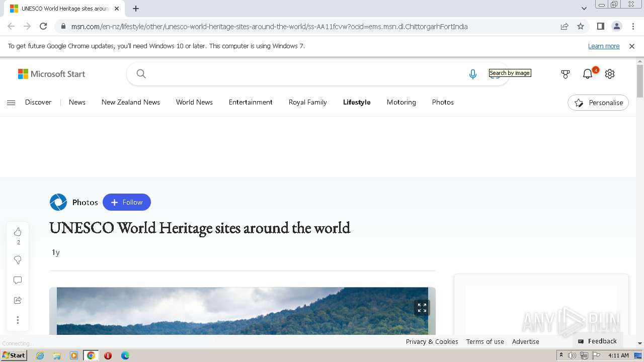Open a new browser tab
Screen dimensions: 644x362
click(136, 9)
